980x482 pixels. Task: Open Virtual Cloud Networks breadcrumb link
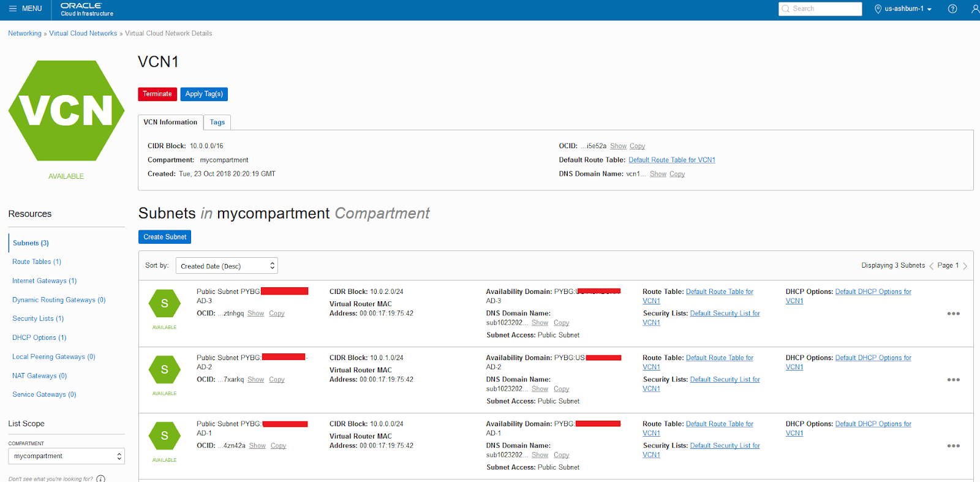coord(83,34)
